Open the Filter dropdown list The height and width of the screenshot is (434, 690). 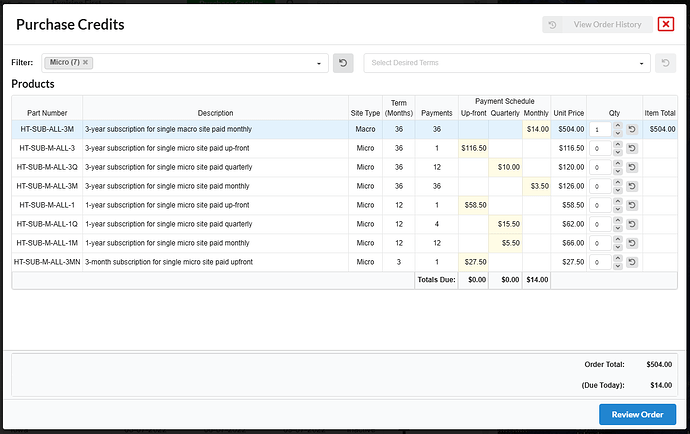click(x=320, y=63)
